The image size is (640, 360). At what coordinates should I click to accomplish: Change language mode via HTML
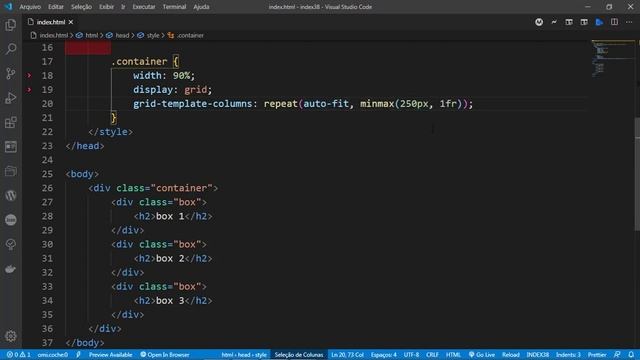click(453, 355)
